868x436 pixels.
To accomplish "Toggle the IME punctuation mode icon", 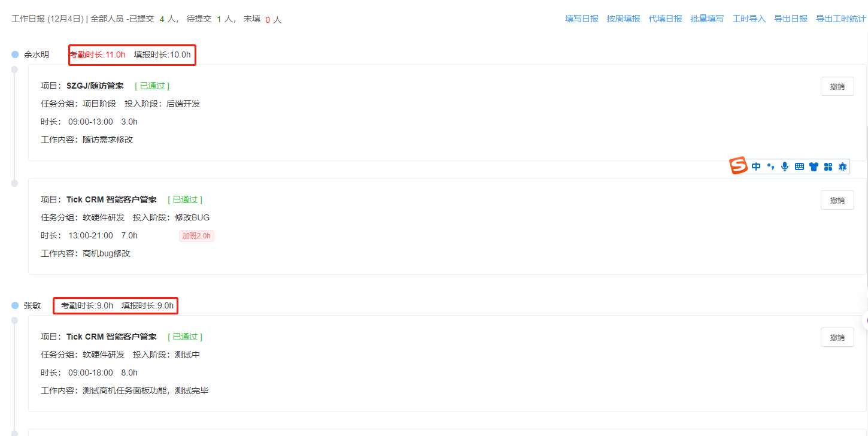I will tap(770, 166).
